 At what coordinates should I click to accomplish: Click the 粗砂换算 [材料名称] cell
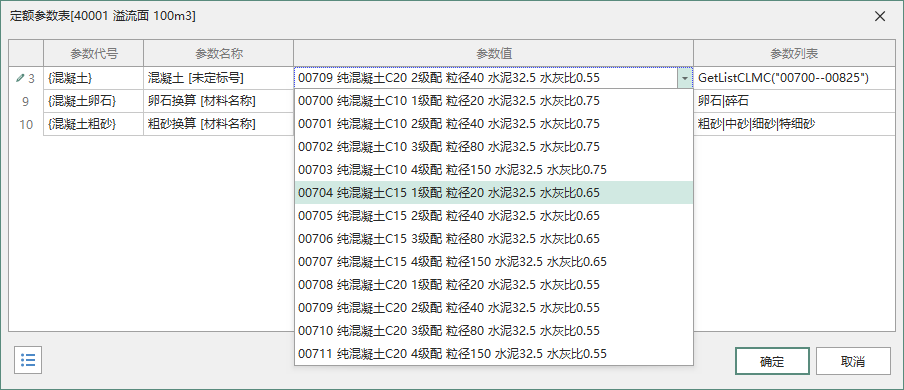219,124
